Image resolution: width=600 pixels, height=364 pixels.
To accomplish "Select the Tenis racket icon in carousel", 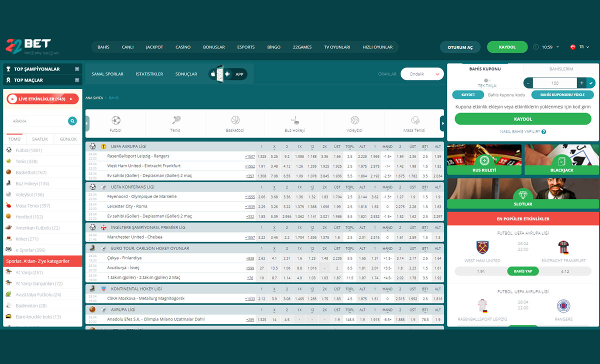I will click(176, 120).
